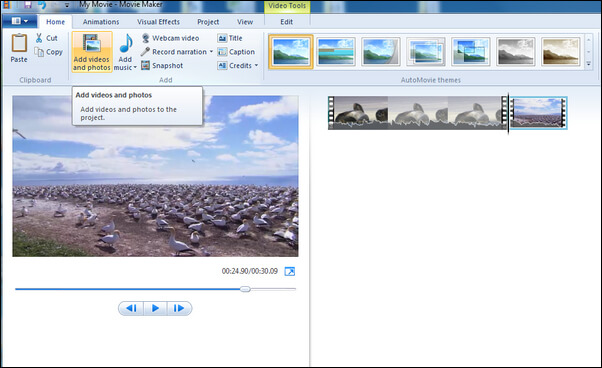
Task: Select the third AutoMovie theme with page curl
Action: click(x=381, y=52)
